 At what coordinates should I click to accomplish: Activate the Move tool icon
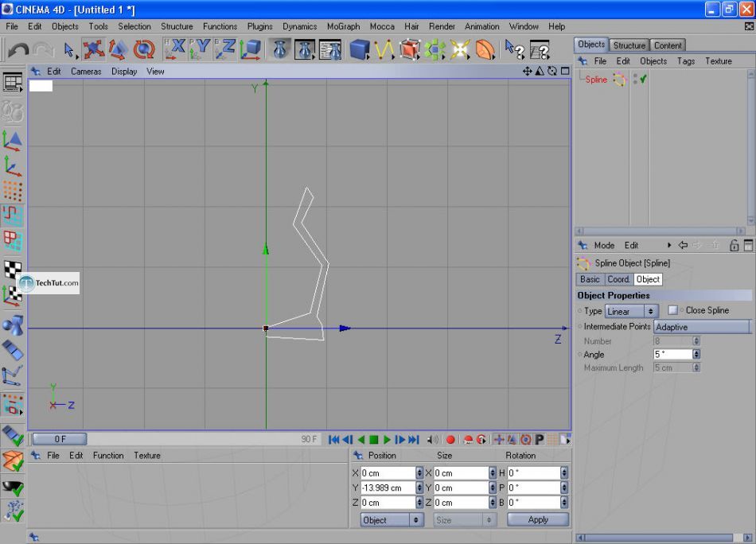94,49
